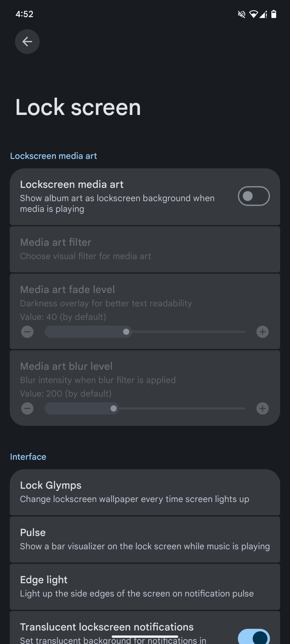Image resolution: width=290 pixels, height=644 pixels.
Task: Tap the Interface section header
Action: (28, 457)
